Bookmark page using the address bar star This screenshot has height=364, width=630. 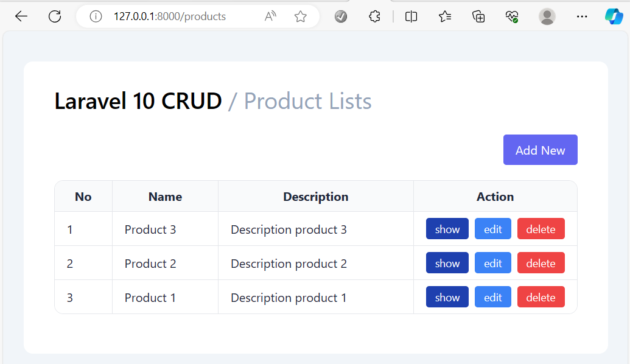301,16
